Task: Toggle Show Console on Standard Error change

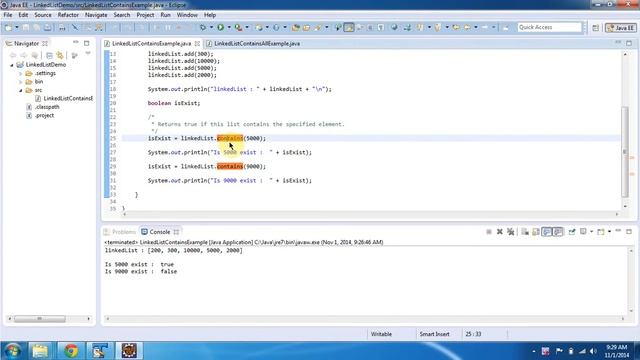Action: pyautogui.click(x=558, y=232)
